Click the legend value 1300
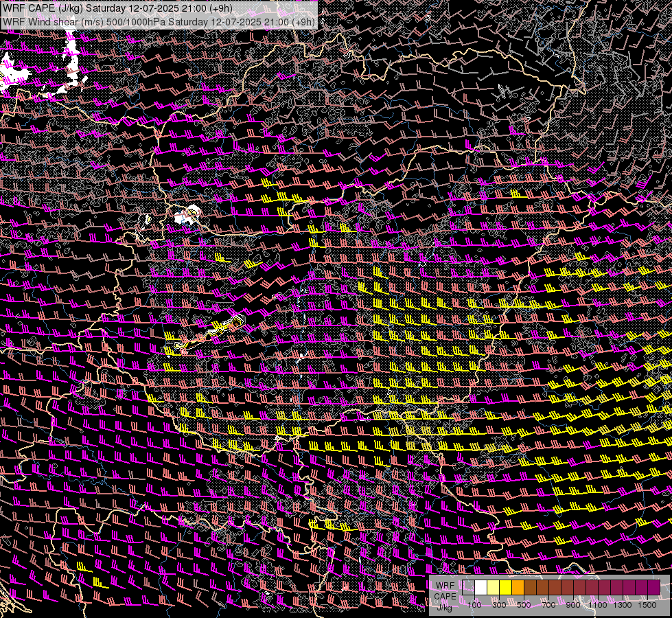The width and height of the screenshot is (672, 618). coord(623,605)
